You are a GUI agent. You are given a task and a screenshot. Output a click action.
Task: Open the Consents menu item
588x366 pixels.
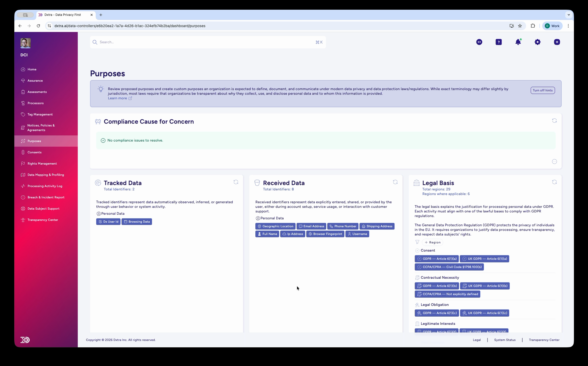pyautogui.click(x=34, y=152)
